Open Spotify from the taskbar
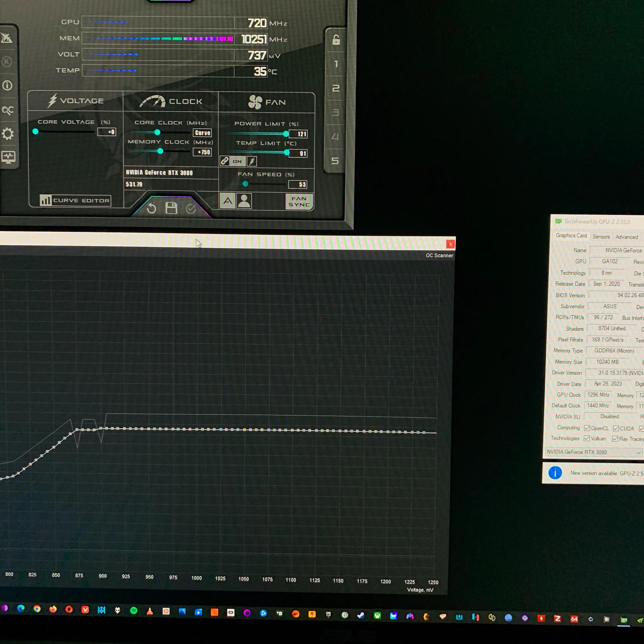 point(134,610)
